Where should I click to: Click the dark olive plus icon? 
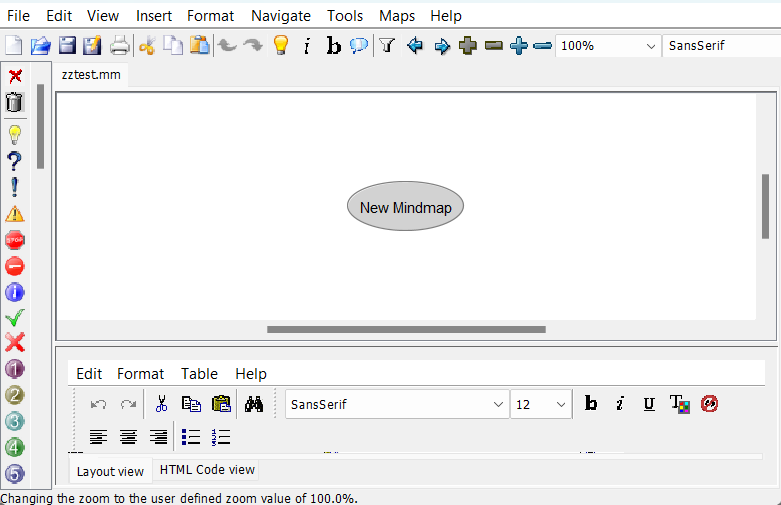(x=468, y=46)
